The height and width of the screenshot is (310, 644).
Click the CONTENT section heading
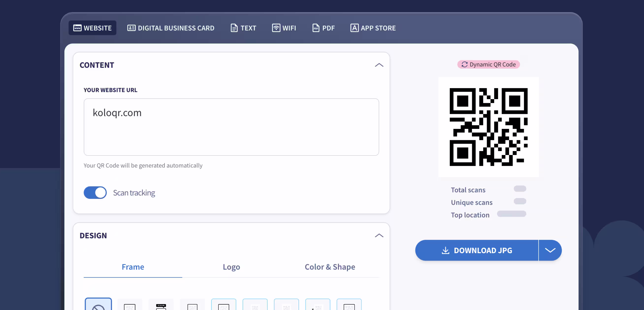click(x=97, y=65)
